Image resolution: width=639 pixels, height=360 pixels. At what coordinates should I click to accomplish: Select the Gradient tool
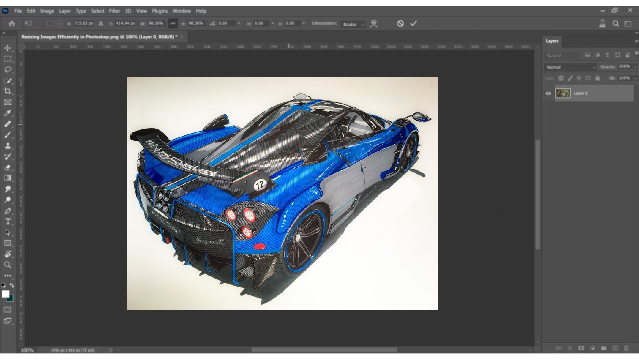click(x=8, y=178)
